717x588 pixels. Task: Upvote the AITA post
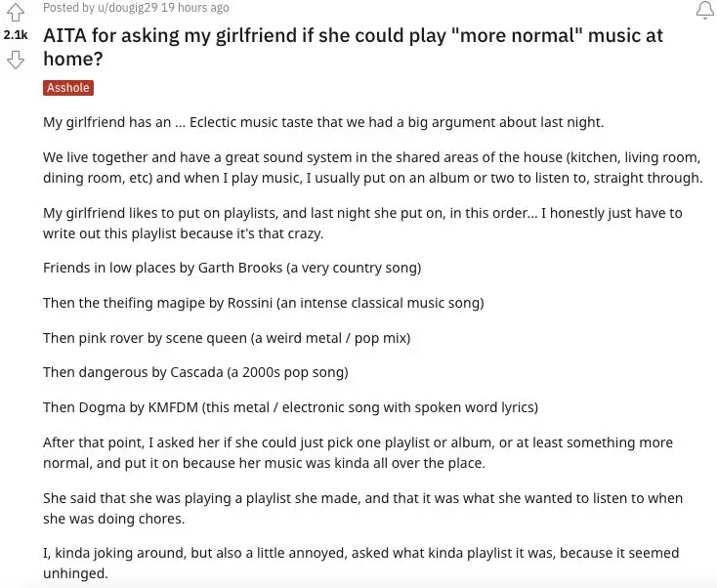tap(16, 13)
